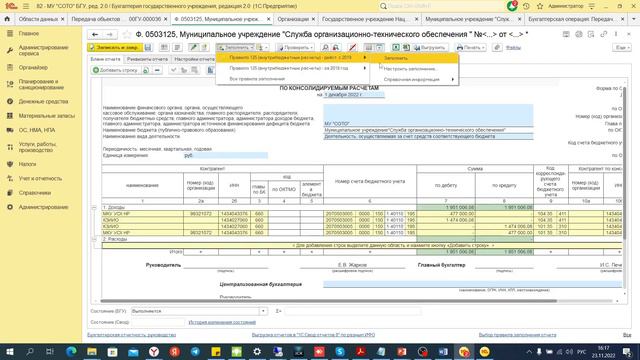Open 'Администрирование' gear section in sidebar
Viewport: 640px width, 360px height.
43,207
